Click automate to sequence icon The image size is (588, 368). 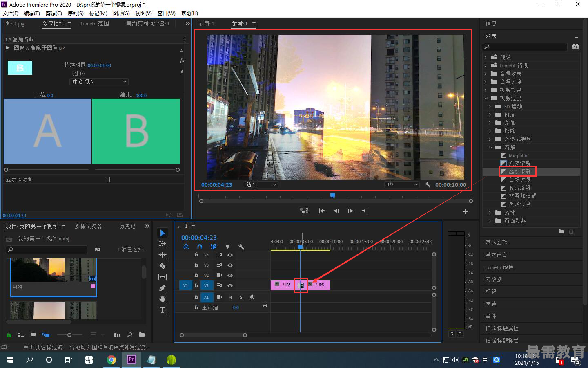pos(117,335)
